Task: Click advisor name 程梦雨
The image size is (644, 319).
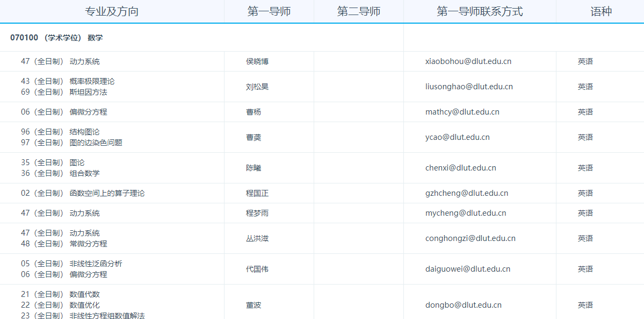Action: [257, 213]
